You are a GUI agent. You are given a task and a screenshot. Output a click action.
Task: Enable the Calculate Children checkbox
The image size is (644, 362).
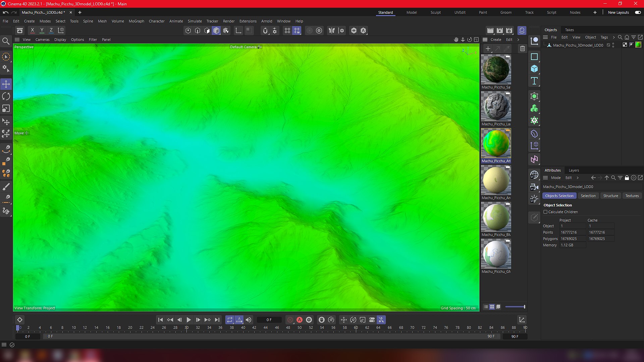(x=545, y=212)
